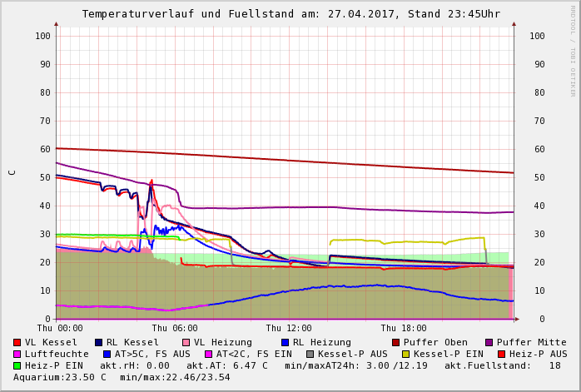Select the dark red Puffer Oben swatch
Image resolution: width=581 pixels, height=392 pixels.
[396, 342]
